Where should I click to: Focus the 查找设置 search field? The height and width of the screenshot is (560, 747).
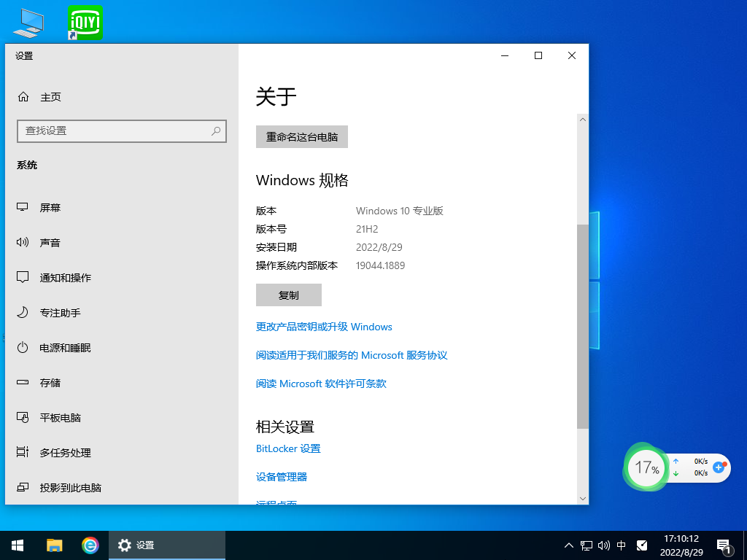[x=122, y=131]
